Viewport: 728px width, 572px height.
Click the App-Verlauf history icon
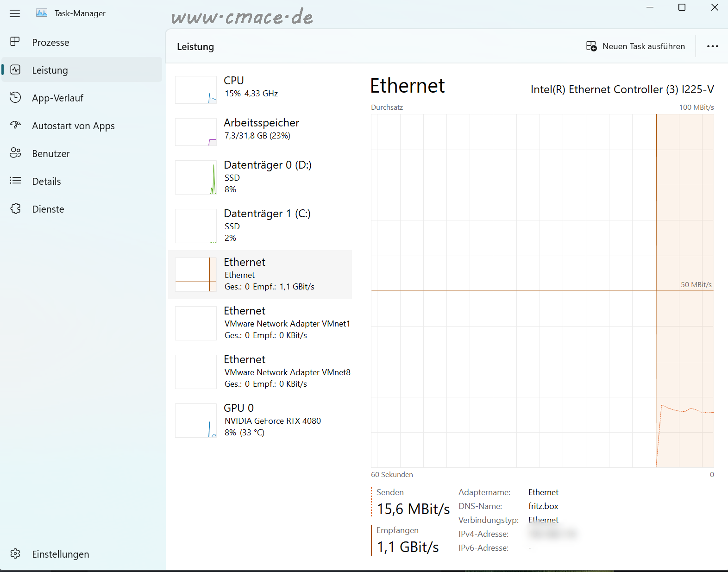pyautogui.click(x=15, y=98)
